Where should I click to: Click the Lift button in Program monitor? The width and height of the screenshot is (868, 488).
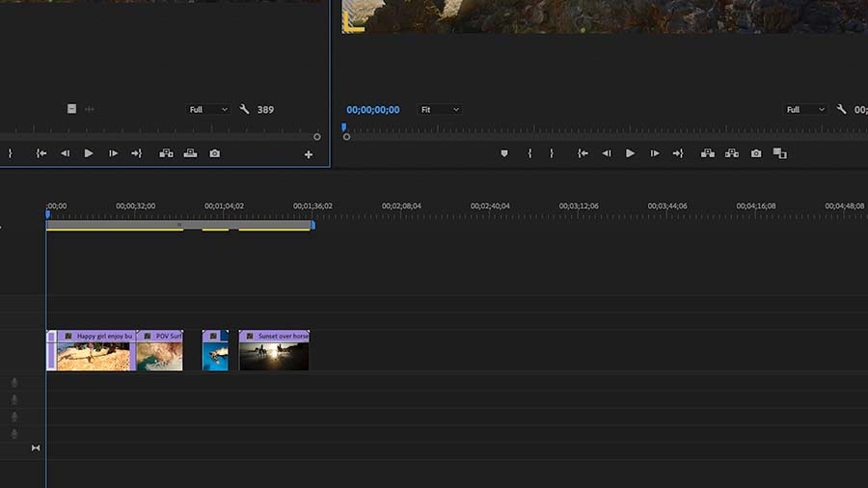(x=708, y=153)
